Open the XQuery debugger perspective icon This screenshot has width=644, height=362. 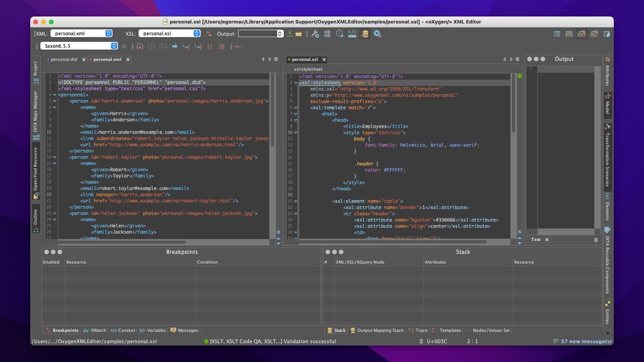(x=594, y=34)
